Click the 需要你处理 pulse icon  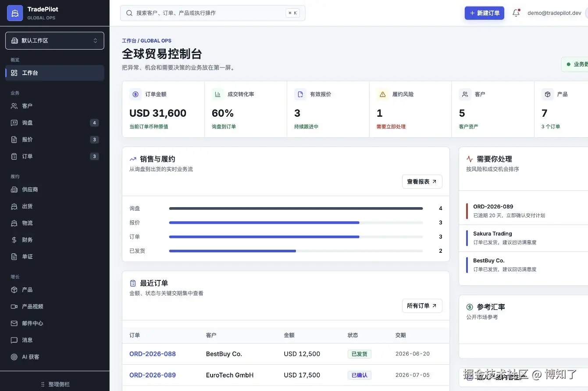tap(470, 159)
